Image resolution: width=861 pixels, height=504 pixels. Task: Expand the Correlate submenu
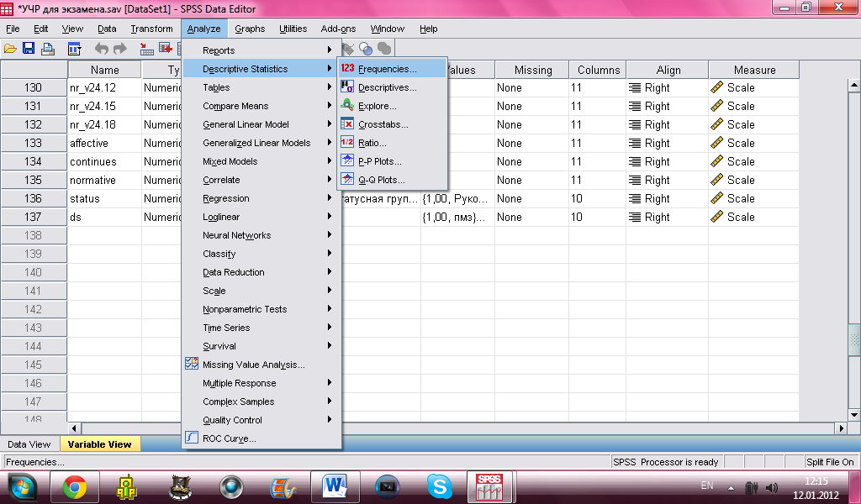261,180
